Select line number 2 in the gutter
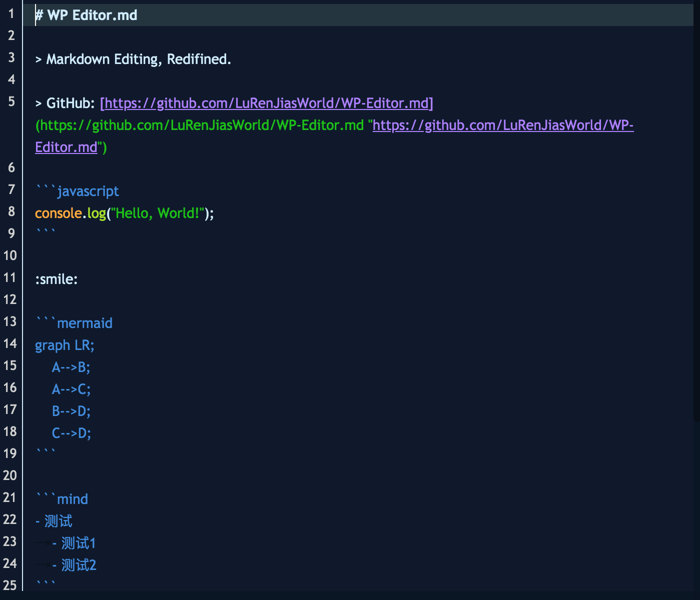 pyautogui.click(x=12, y=35)
